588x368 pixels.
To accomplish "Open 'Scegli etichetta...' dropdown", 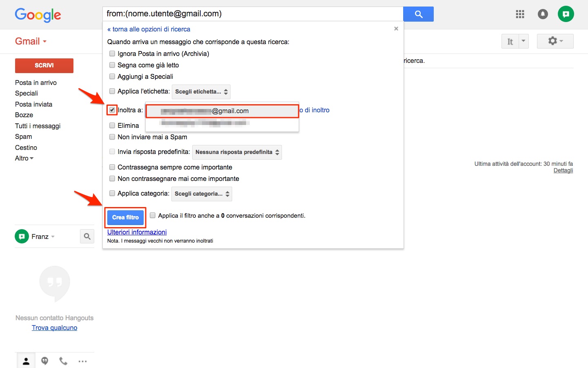I will (x=201, y=91).
